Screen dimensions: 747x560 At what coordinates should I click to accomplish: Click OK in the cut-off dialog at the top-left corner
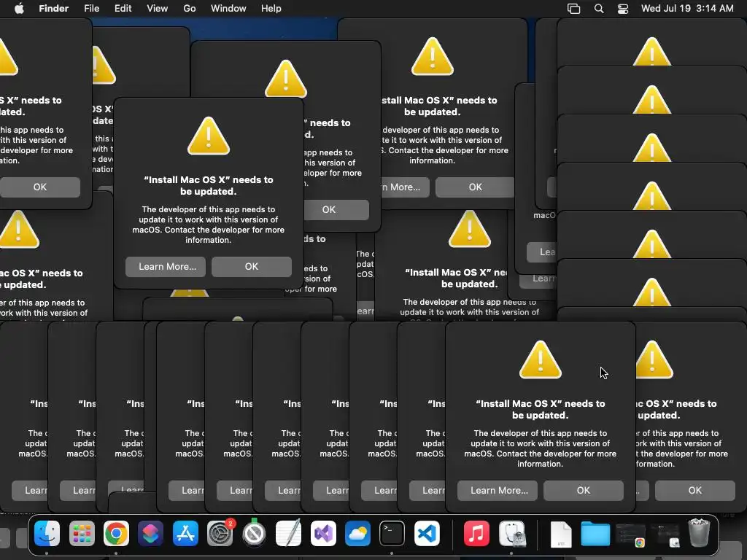40,187
